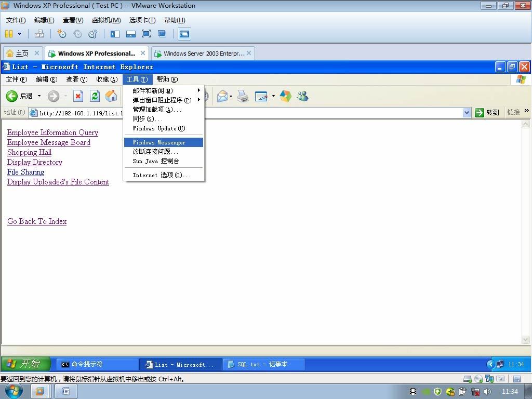Open File Sharing link
Image resolution: width=532 pixels, height=399 pixels.
pyautogui.click(x=26, y=172)
